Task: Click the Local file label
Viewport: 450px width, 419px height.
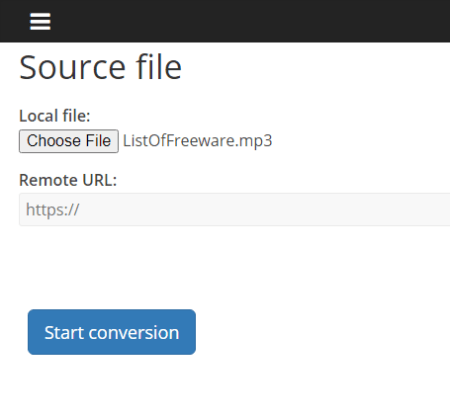Action: pyautogui.click(x=55, y=116)
